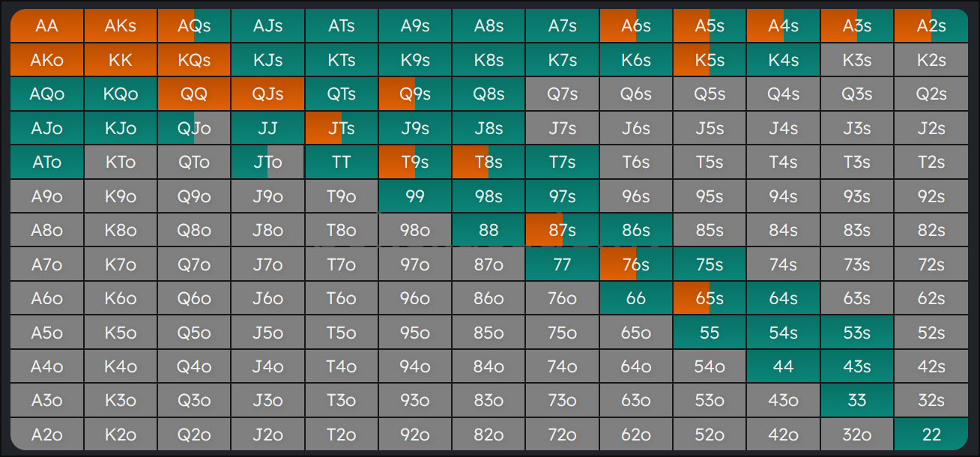Select the K2s hand cell
Screen dimensions: 980x457
click(931, 61)
